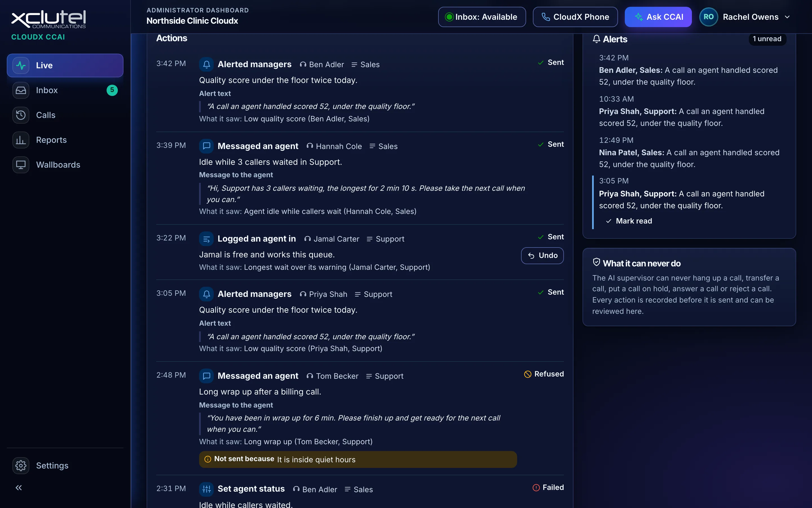Open the Inbox sidebar item
Image resolution: width=812 pixels, height=508 pixels.
pos(65,90)
